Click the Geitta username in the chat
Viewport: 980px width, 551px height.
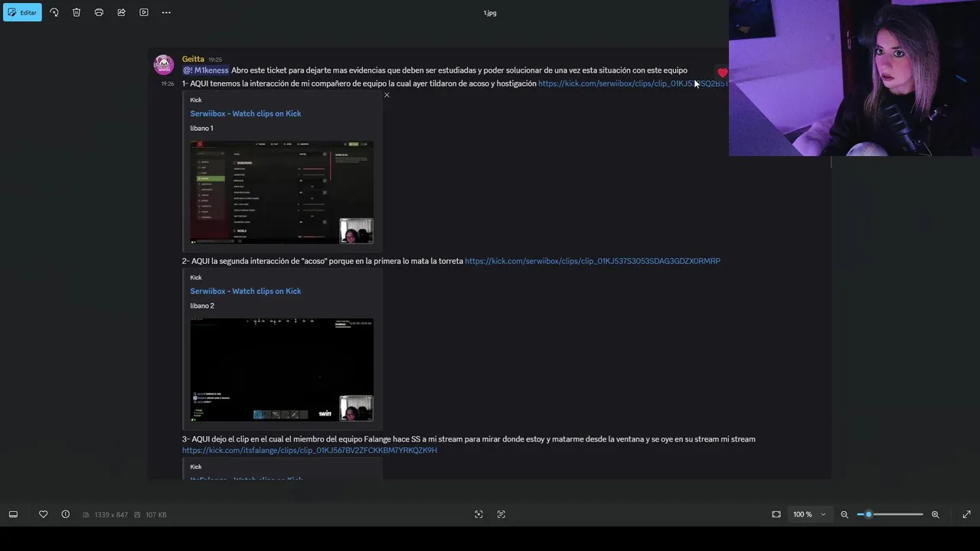193,59
